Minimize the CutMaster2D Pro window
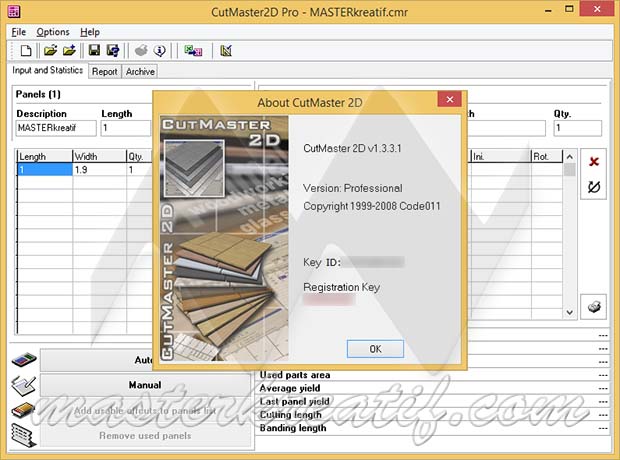The height and width of the screenshot is (460, 620). click(x=548, y=10)
